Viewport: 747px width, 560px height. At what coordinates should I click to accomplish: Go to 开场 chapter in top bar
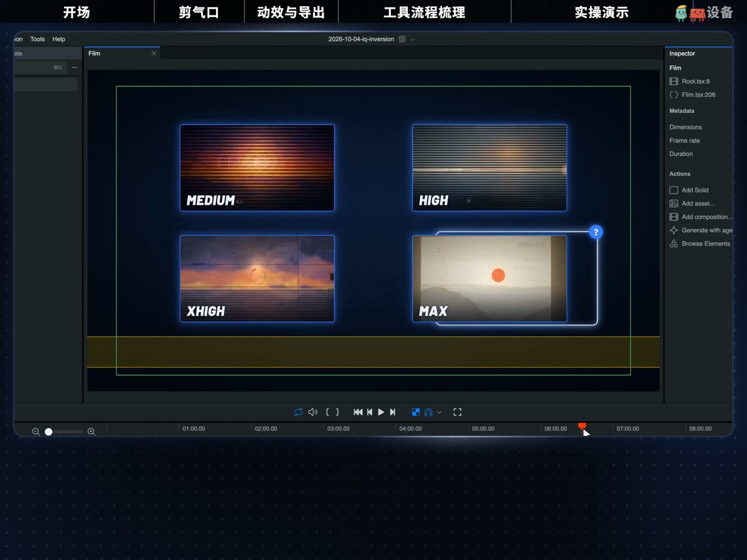pos(77,12)
